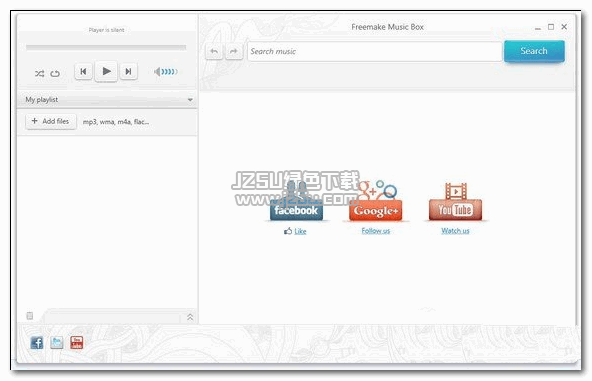The width and height of the screenshot is (592, 381).
Task: Open the My playlist dropdown
Action: (x=107, y=100)
